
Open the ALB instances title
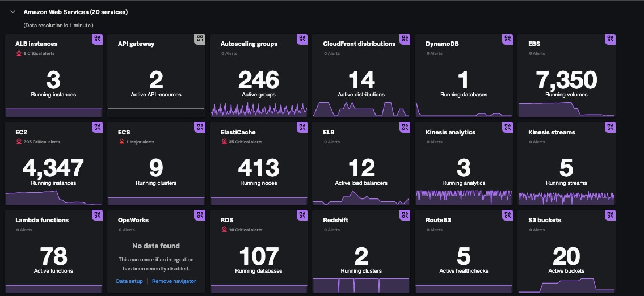[36, 44]
